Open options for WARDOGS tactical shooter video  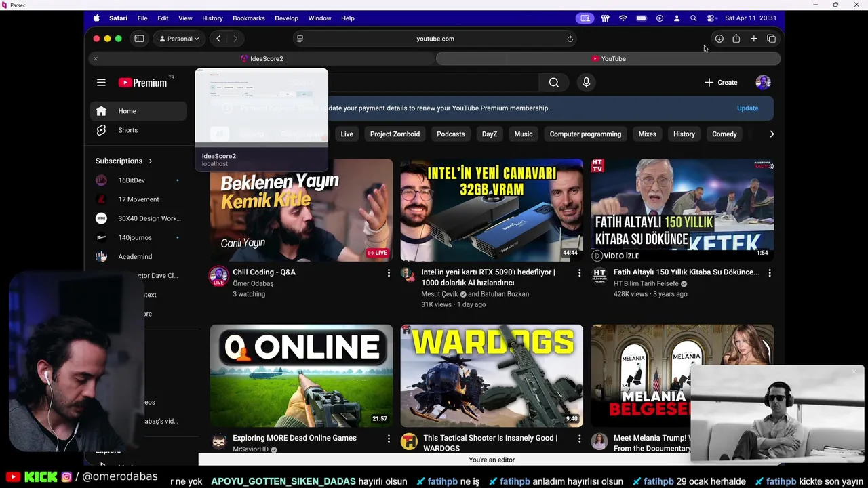point(579,439)
